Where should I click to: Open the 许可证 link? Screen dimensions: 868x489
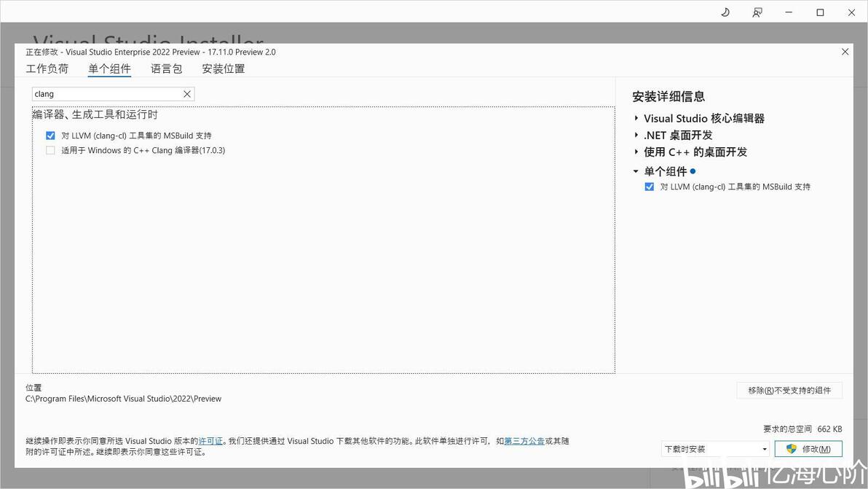210,441
